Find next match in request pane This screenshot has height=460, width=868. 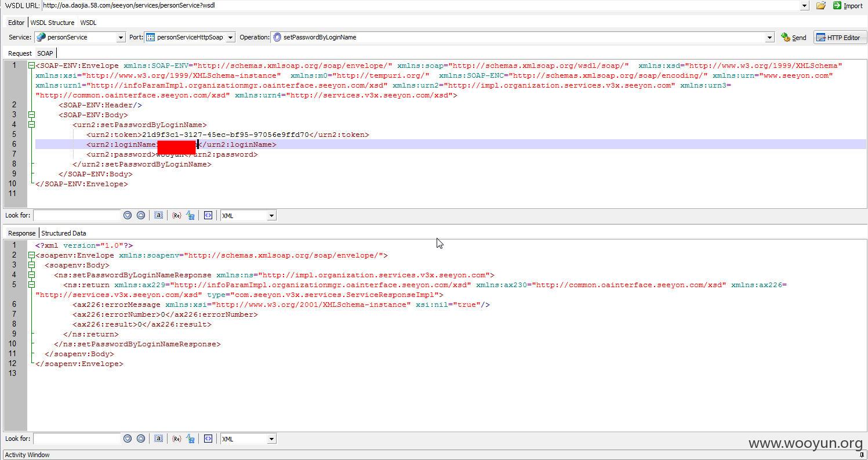click(128, 215)
